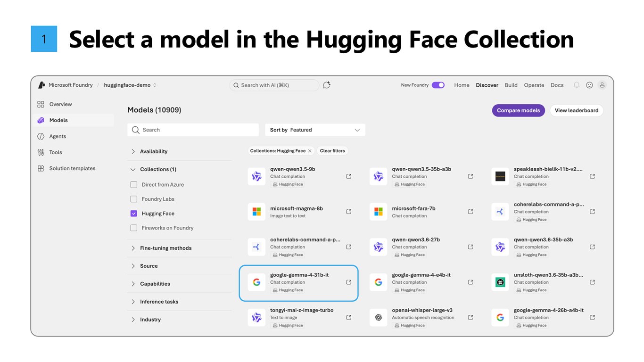Open the external link icon for google-gemma-4-e4b-it
This screenshot has width=644, height=362.
pyautogui.click(x=471, y=282)
